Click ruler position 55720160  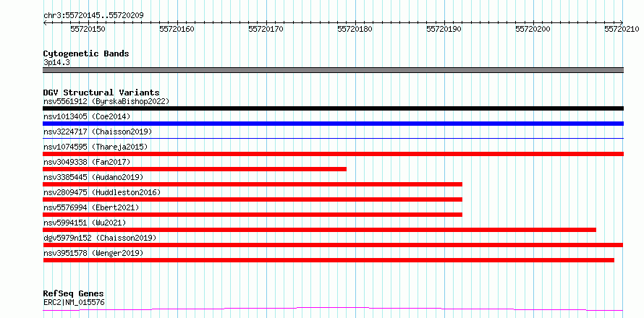pos(177,29)
